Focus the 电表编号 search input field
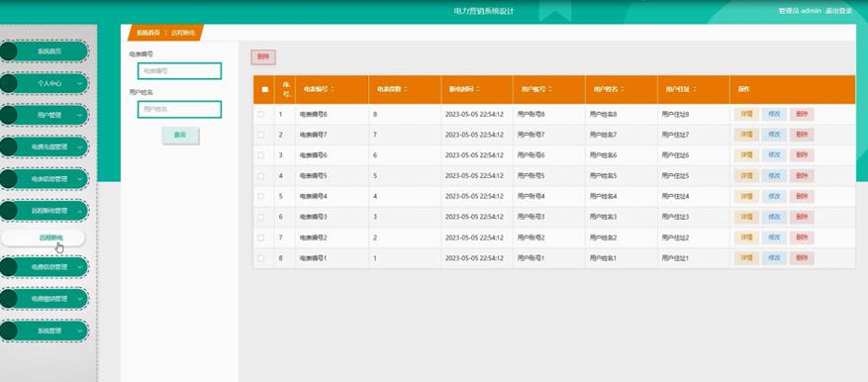 [179, 71]
